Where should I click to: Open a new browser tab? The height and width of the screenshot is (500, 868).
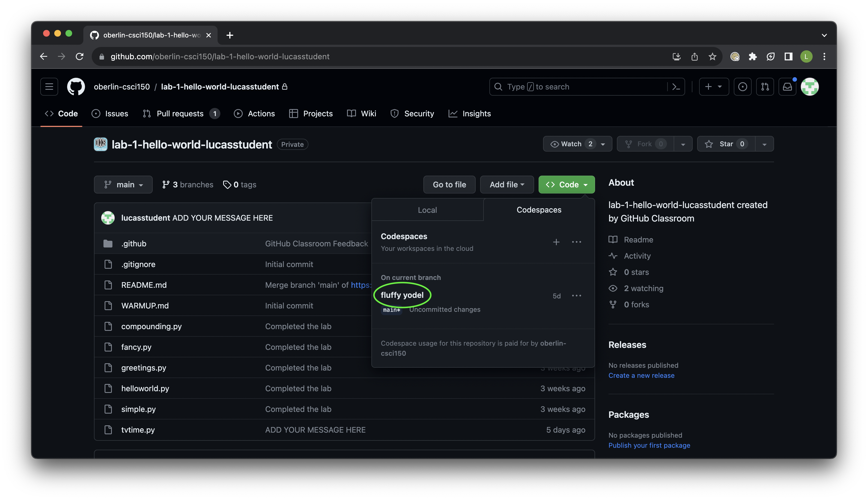coord(230,35)
